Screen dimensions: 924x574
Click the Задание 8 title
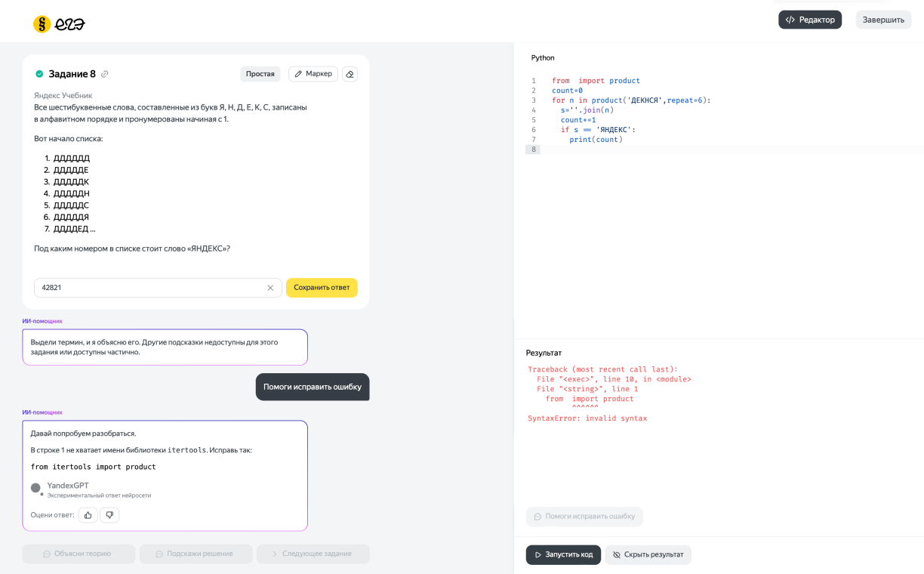[72, 74]
